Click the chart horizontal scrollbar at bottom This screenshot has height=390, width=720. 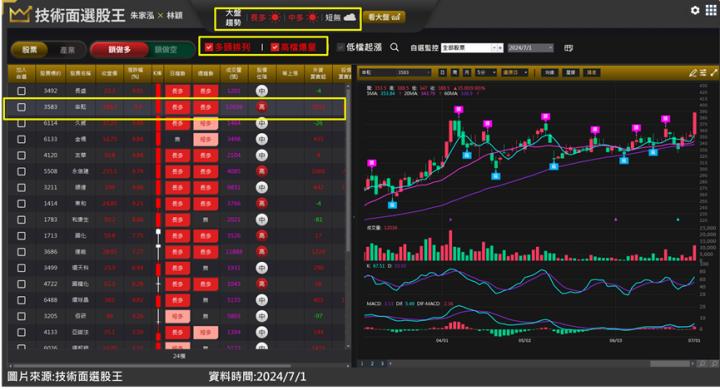[x=671, y=364]
